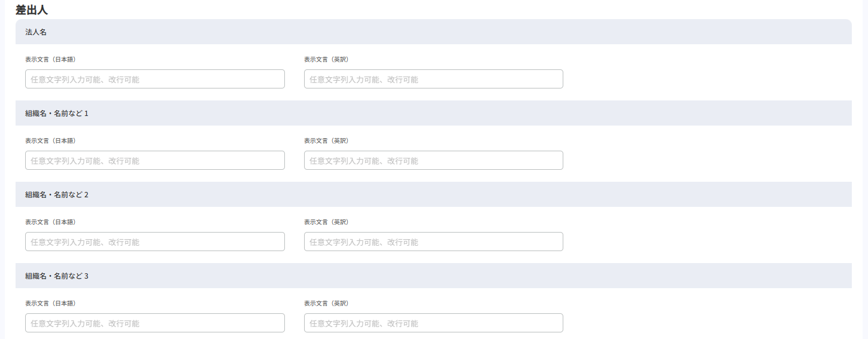Click Japanese text box under 組織名・名前など 3
868x339 pixels.
tap(154, 323)
